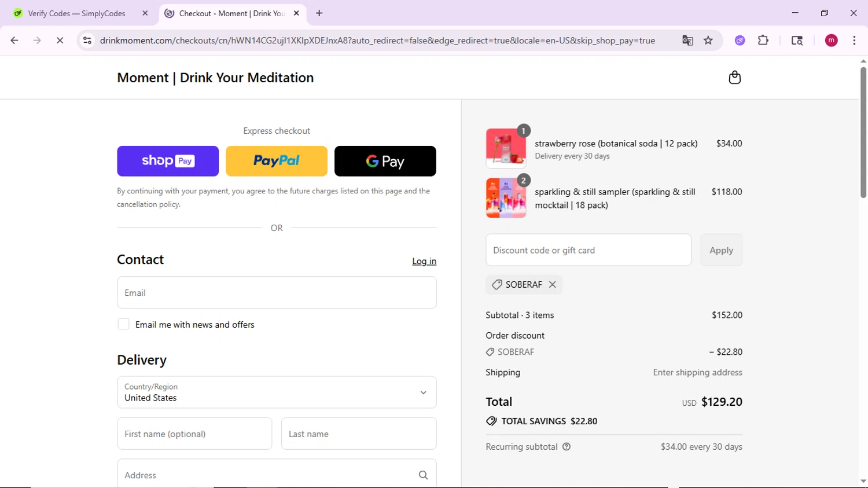Image resolution: width=868 pixels, height=488 pixels.
Task: Open a new browser tab
Action: coord(319,13)
